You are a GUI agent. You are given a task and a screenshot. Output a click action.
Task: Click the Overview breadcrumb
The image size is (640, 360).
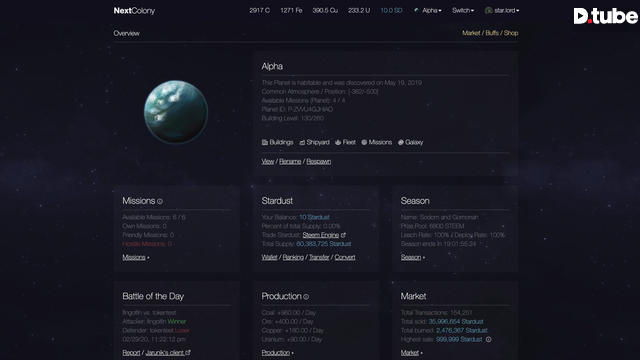tap(127, 33)
